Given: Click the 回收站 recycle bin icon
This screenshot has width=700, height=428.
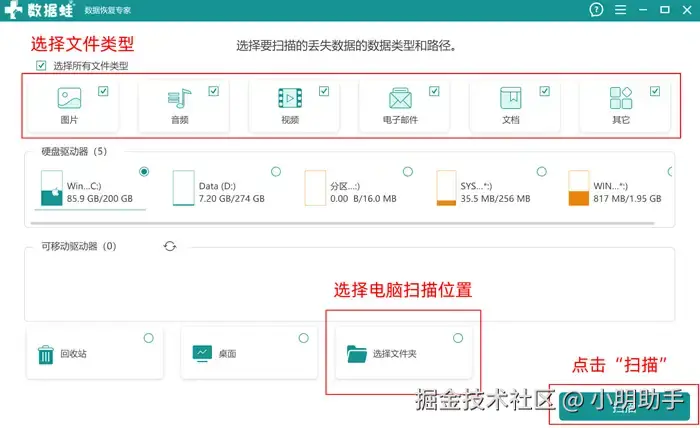Looking at the screenshot, I should point(46,354).
